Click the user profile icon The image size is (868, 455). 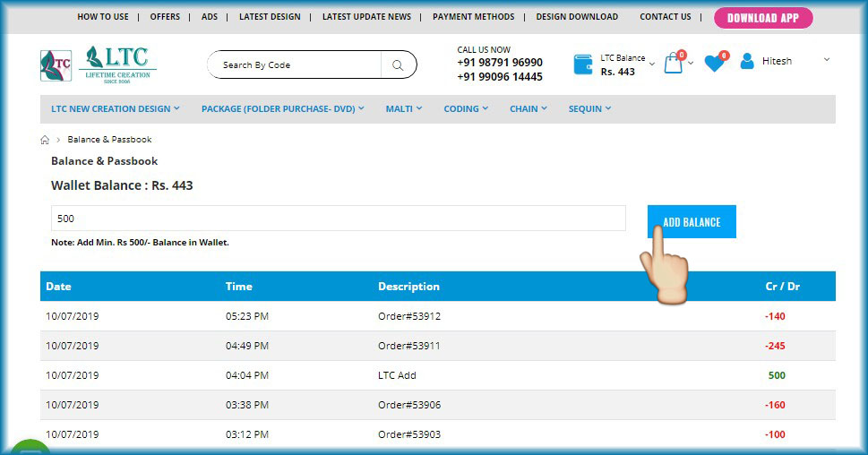click(x=746, y=62)
